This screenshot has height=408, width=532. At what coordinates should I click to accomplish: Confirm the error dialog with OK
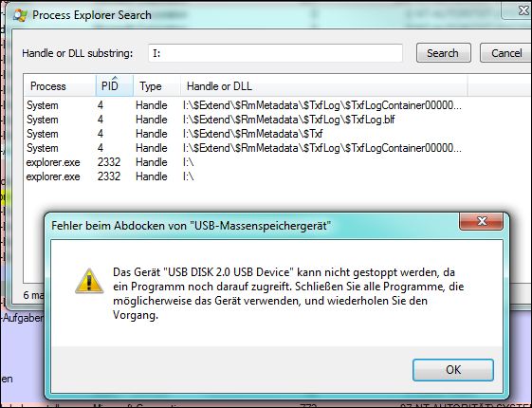click(453, 370)
